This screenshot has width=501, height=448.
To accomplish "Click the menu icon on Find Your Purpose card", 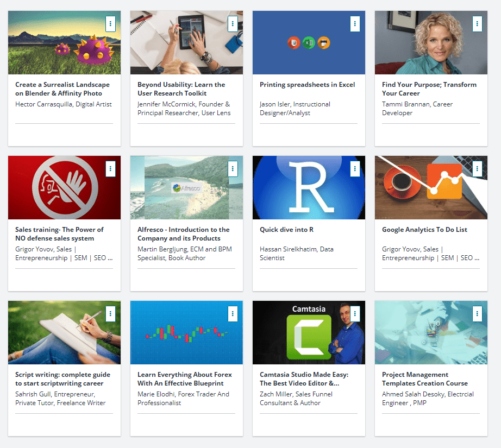I will pos(477,23).
